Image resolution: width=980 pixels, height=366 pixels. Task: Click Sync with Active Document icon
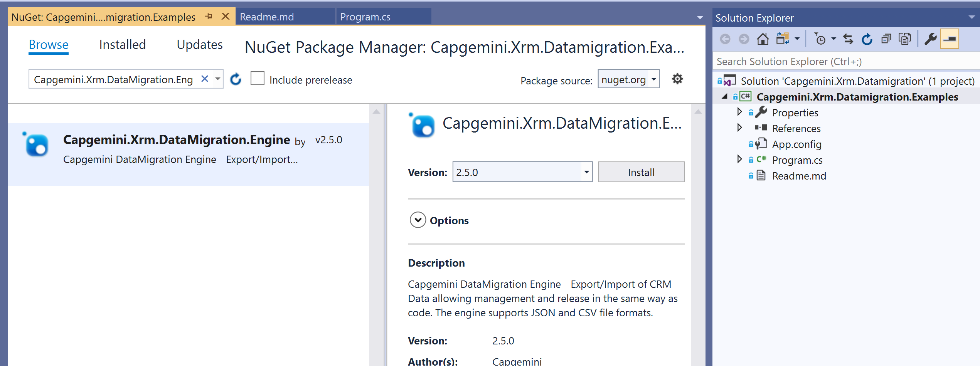click(848, 39)
